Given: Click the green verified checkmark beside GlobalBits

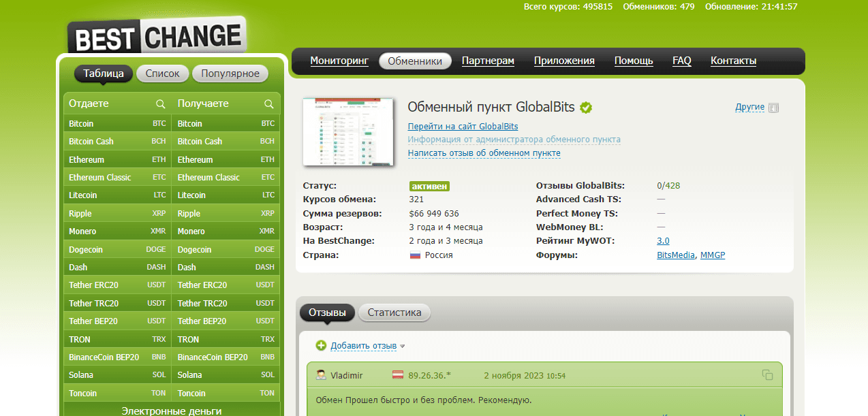Looking at the screenshot, I should point(586,108).
